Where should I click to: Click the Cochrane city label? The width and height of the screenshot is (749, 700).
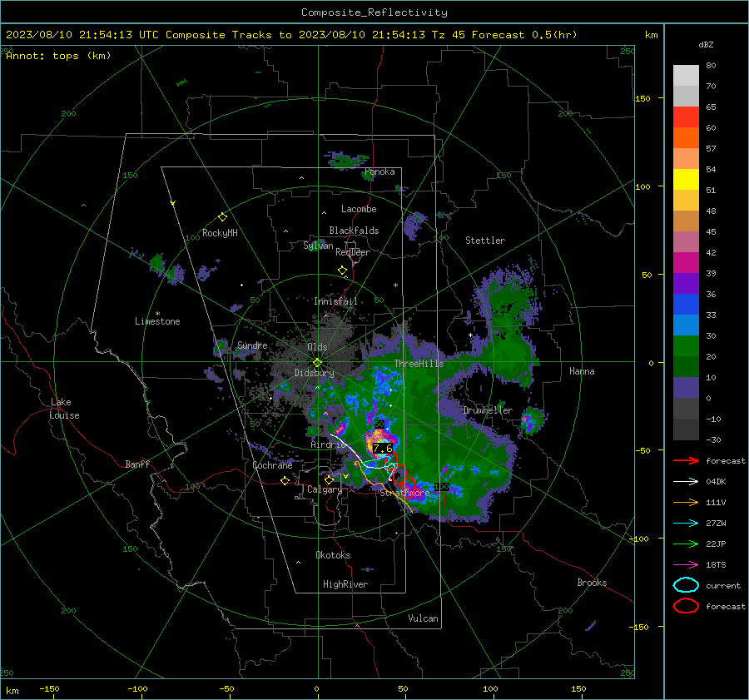click(272, 465)
